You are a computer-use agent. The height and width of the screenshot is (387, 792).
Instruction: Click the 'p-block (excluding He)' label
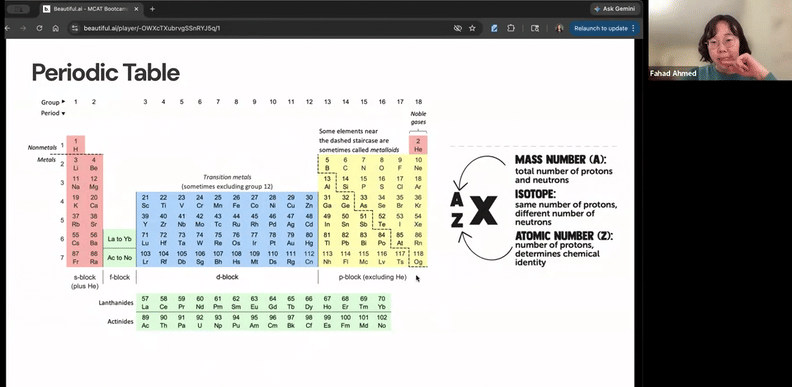click(x=372, y=277)
